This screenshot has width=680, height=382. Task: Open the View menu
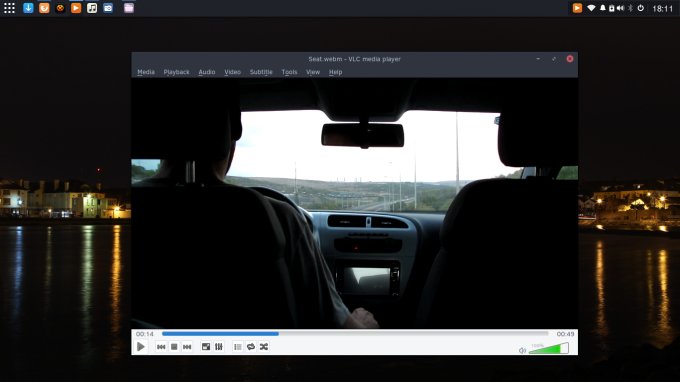[x=313, y=72]
